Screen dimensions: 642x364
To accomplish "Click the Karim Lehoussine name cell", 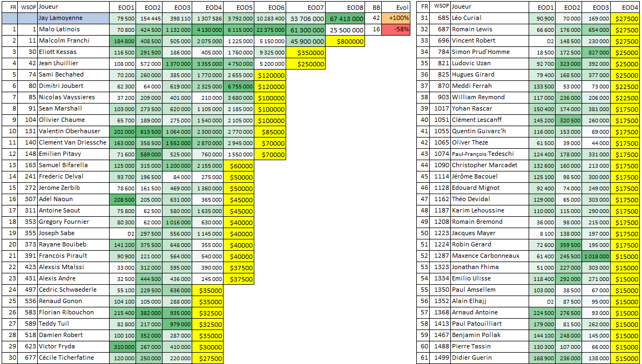I will 489,211.
